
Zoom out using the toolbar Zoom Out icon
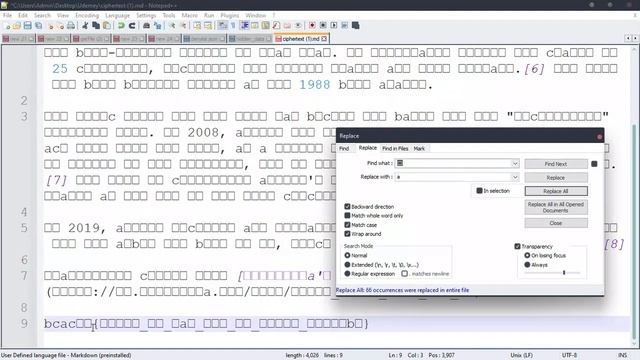pos(183,25)
